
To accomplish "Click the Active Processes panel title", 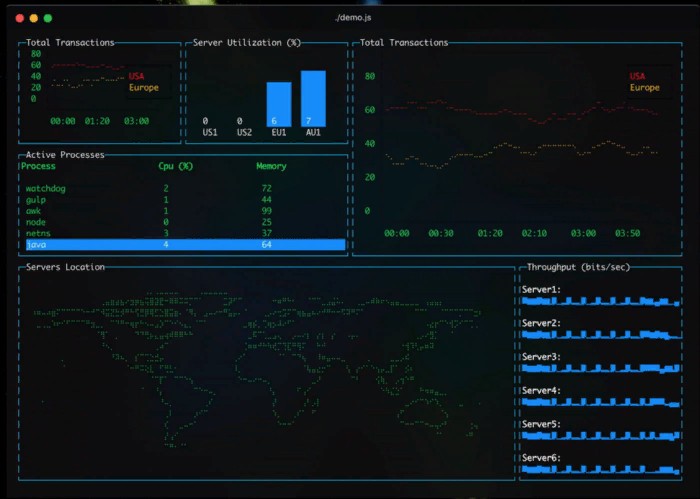I will (65, 155).
